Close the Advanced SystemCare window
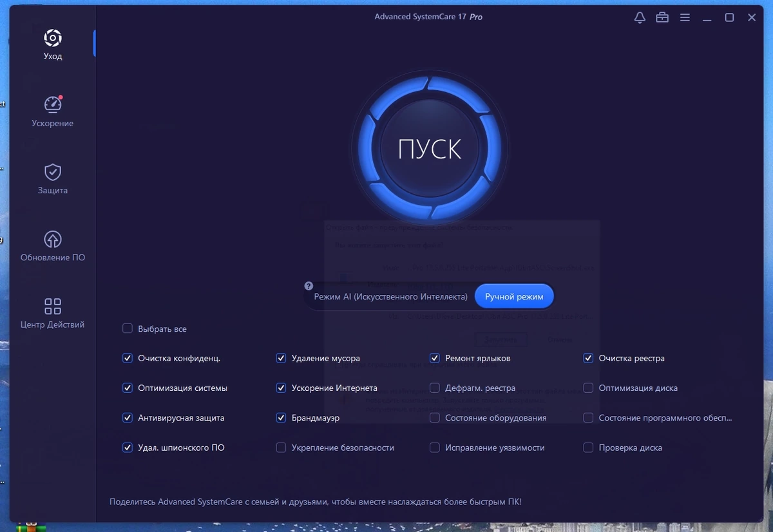The image size is (773, 532). pyautogui.click(x=752, y=17)
